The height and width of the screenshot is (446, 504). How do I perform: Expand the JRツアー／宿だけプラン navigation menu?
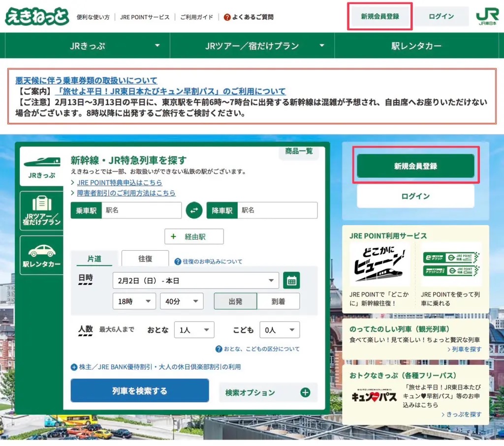(252, 46)
